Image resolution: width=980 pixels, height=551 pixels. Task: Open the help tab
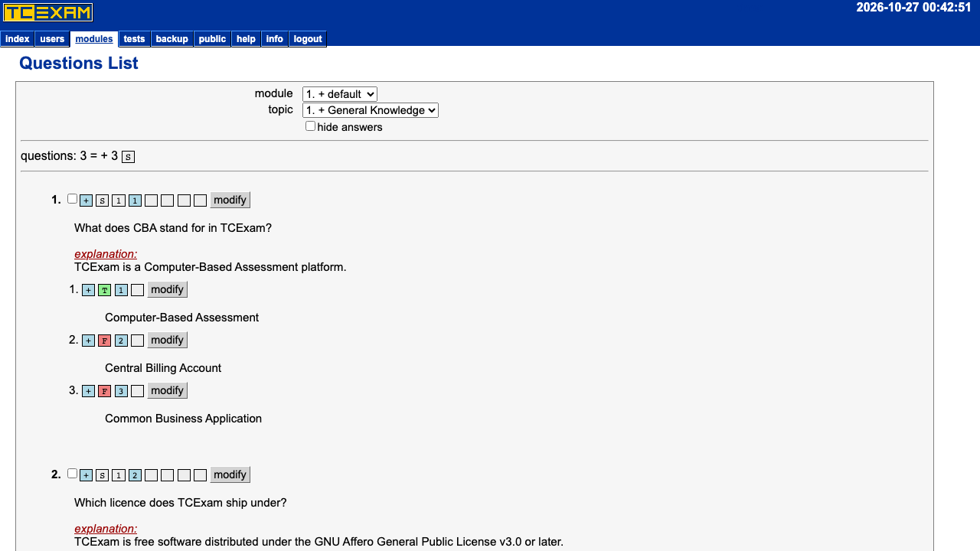click(246, 39)
